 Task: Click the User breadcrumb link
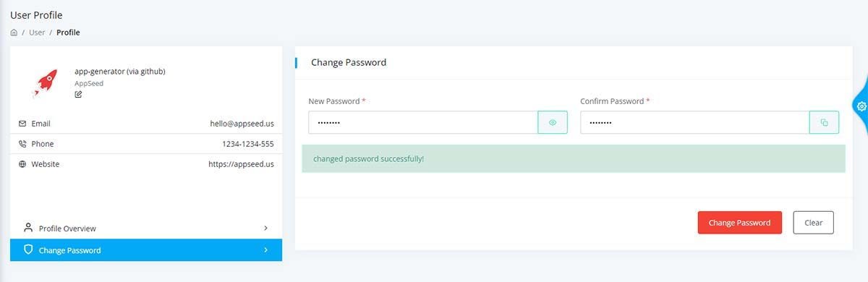37,33
